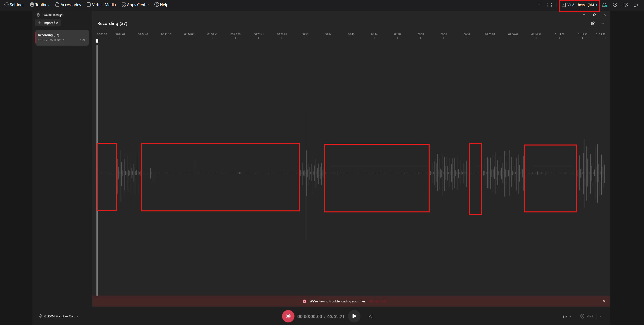The image size is (644, 325).
Task: Expand the chevron next to Mark
Action: tap(600, 316)
